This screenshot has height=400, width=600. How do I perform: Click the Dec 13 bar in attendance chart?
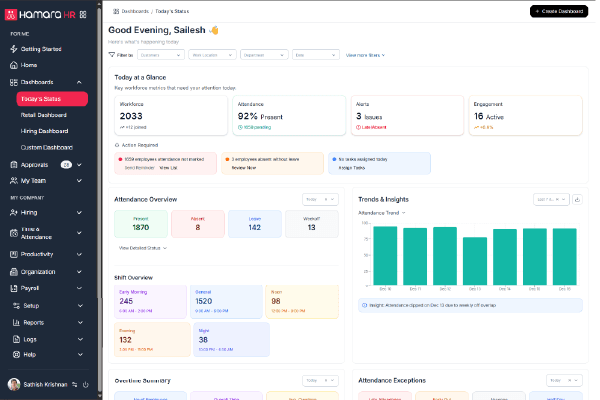475,261
